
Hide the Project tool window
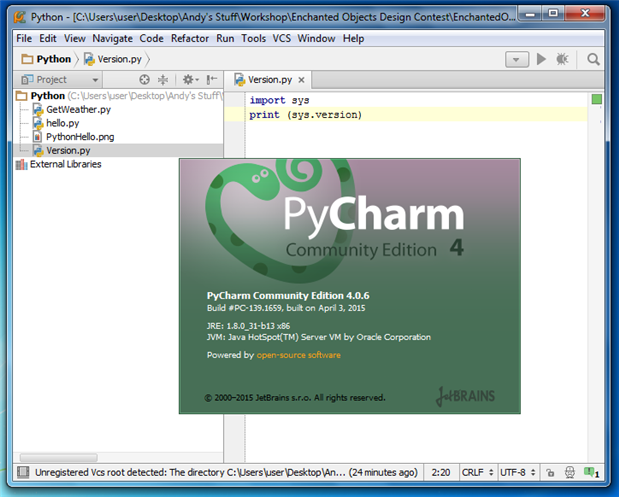pyautogui.click(x=212, y=80)
